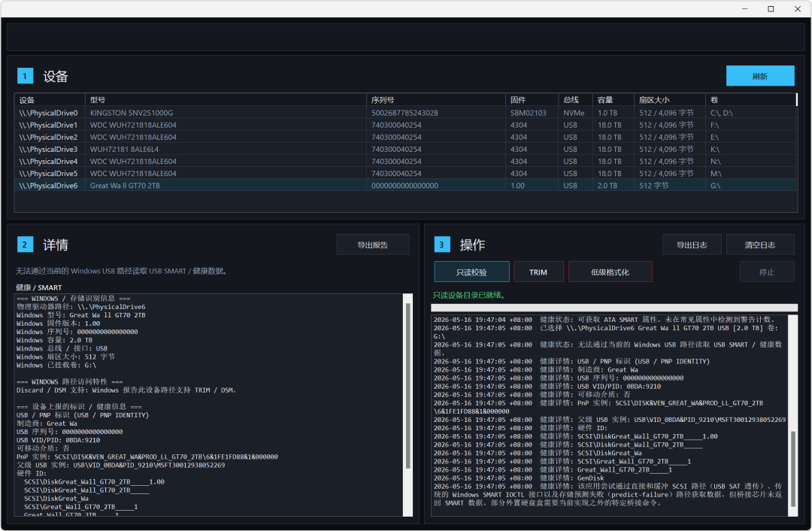Click the 清空日志 clear log button
This screenshot has width=812, height=531.
point(759,244)
